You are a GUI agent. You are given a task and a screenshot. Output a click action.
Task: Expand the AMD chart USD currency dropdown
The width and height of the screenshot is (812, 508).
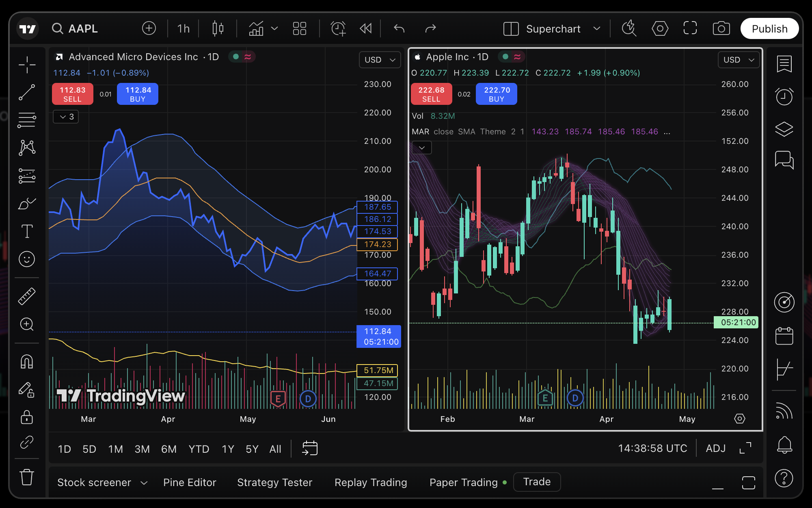(380, 60)
